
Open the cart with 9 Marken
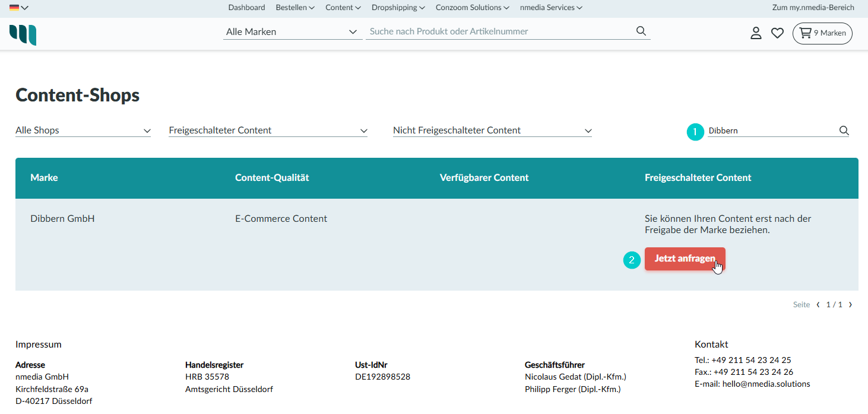pos(822,33)
